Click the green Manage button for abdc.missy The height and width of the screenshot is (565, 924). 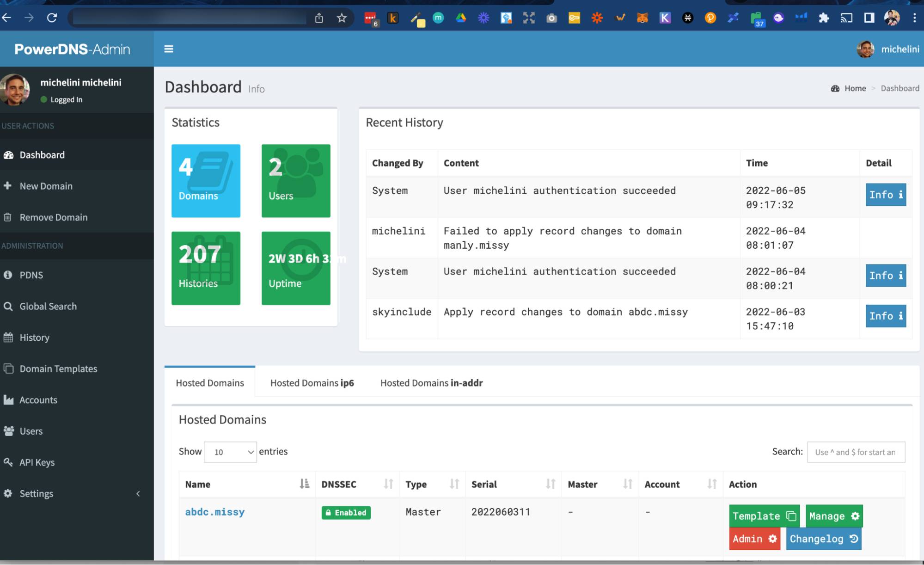click(x=834, y=516)
